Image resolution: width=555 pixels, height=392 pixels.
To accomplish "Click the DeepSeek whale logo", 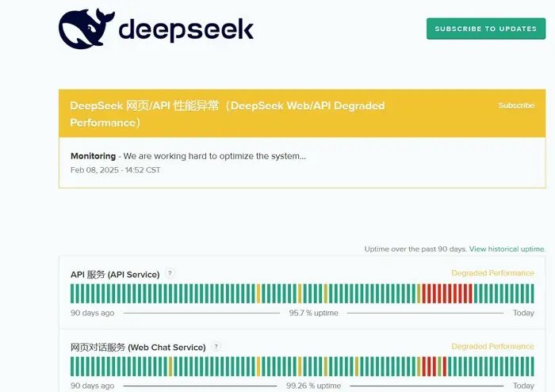I will click(x=86, y=29).
